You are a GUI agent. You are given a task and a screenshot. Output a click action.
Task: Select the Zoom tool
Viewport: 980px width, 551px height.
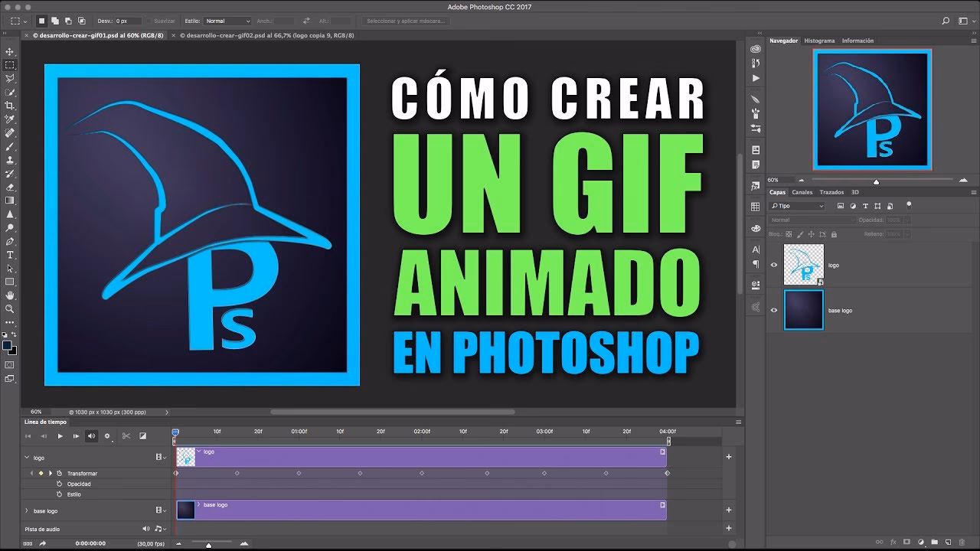click(10, 309)
